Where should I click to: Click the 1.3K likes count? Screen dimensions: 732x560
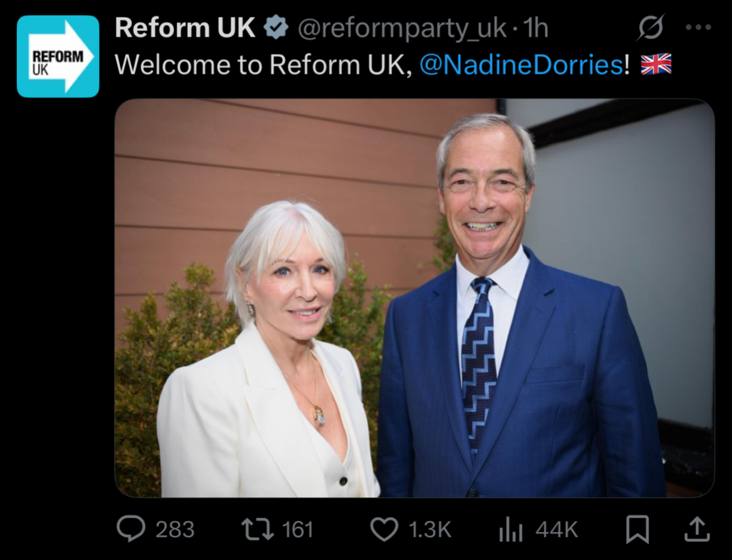430,530
